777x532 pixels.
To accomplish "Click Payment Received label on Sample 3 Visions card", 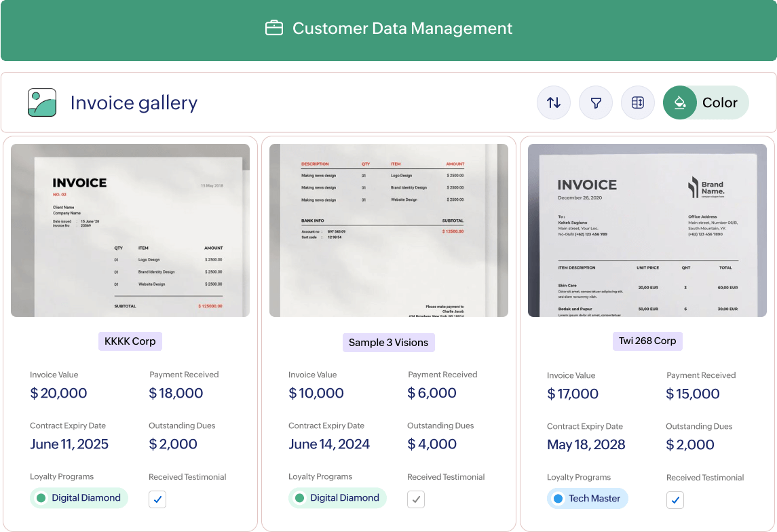I will click(442, 375).
